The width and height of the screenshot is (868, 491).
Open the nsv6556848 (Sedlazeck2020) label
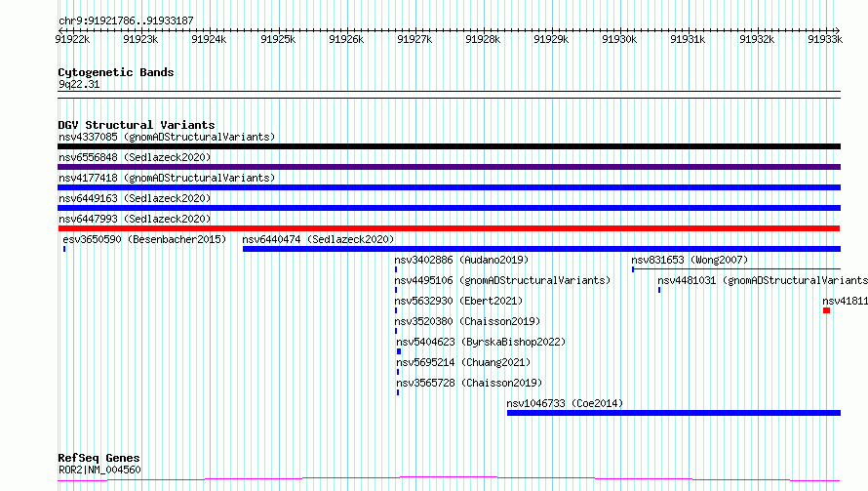(x=135, y=157)
